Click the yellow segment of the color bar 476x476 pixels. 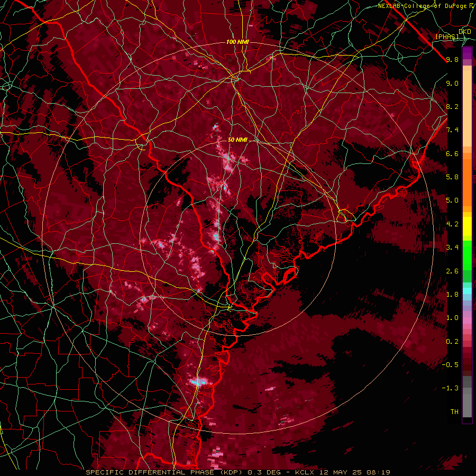click(x=467, y=226)
